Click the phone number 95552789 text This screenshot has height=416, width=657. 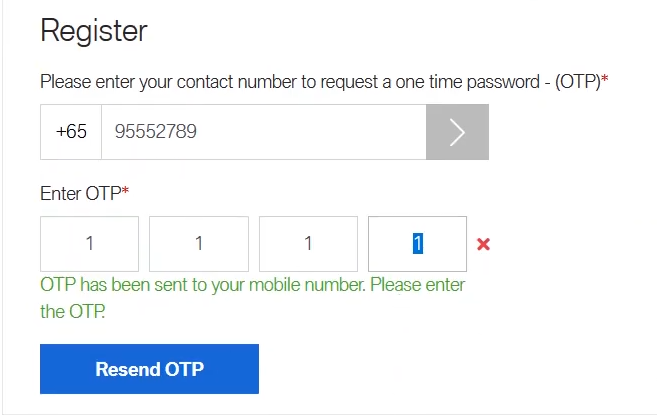155,132
